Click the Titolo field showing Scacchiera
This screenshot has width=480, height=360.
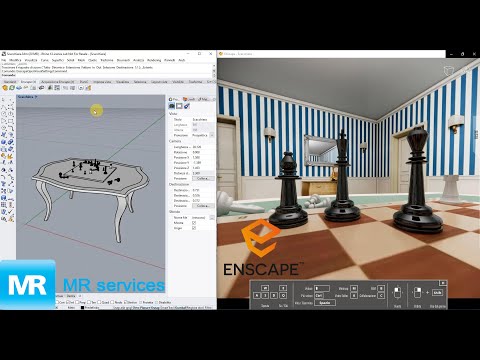(x=203, y=119)
